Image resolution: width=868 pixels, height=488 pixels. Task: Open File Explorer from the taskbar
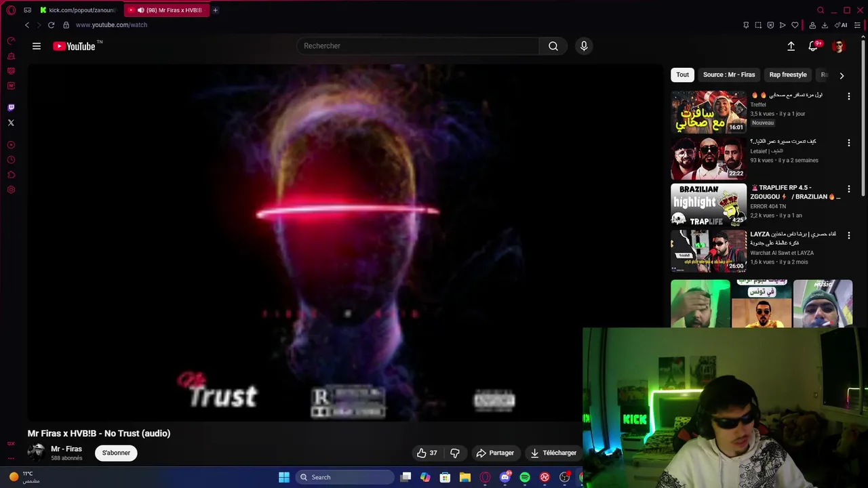465,477
